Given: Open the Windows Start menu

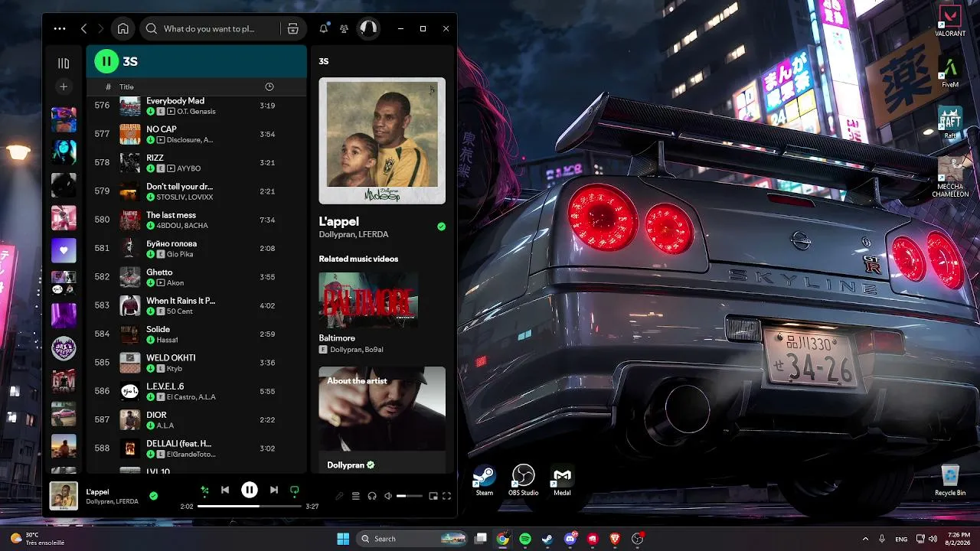Looking at the screenshot, I should pyautogui.click(x=343, y=539).
